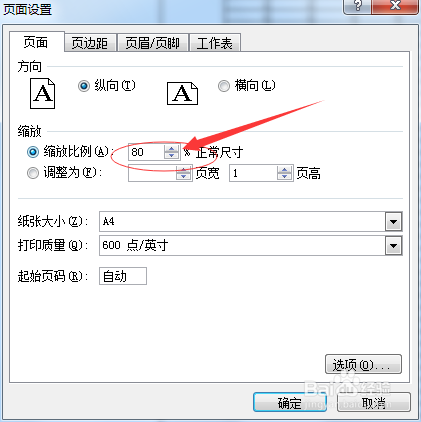This screenshot has width=421, height=422.
Task: Click the 选项 options button
Action: tap(363, 364)
